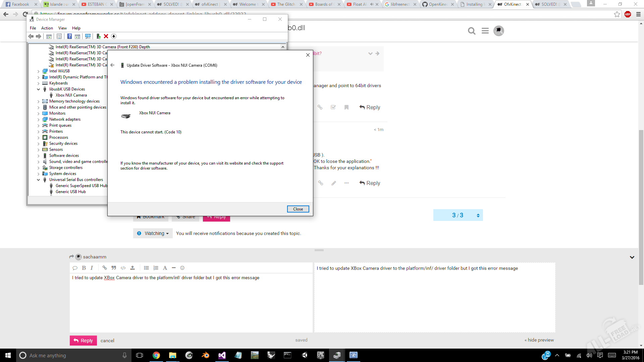The height and width of the screenshot is (362, 644).
Task: Click the blockquote icon in editor
Action: pyautogui.click(x=114, y=268)
